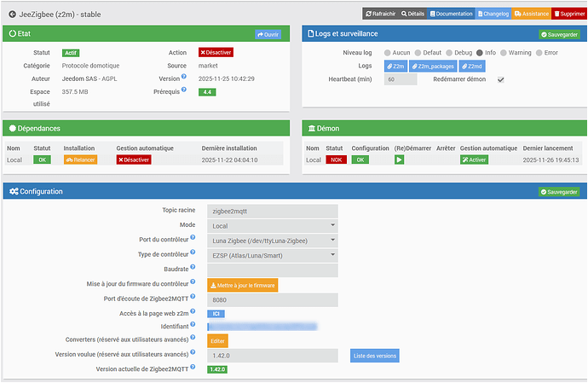
Task: Click the Dernier lancement date 2025-11-26 19:45:13
Action: click(551, 160)
